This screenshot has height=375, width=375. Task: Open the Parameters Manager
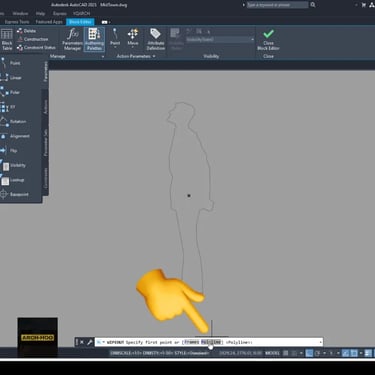(x=72, y=39)
